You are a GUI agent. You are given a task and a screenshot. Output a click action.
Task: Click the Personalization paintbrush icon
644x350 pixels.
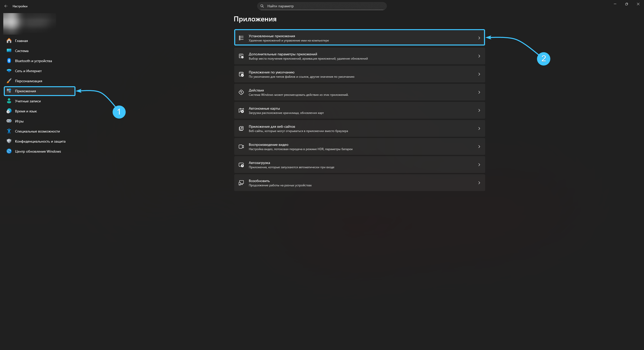(9, 81)
